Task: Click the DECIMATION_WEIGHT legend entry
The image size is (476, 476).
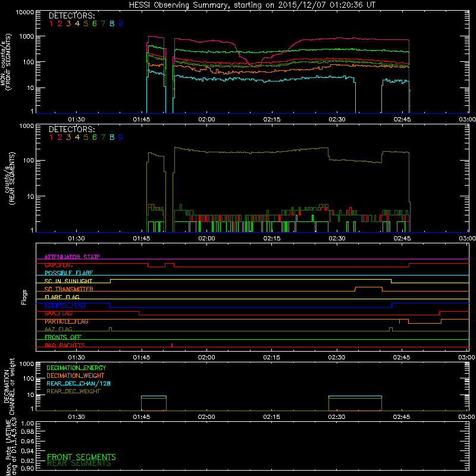Action: coord(76,376)
